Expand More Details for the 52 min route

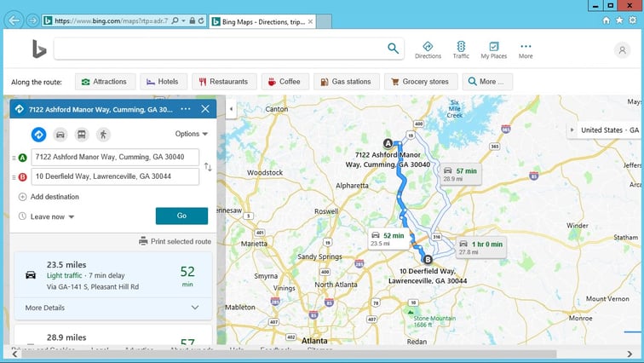[113, 308]
